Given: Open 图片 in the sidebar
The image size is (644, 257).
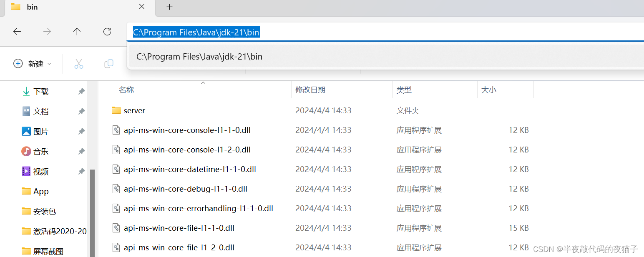Looking at the screenshot, I should click(41, 131).
